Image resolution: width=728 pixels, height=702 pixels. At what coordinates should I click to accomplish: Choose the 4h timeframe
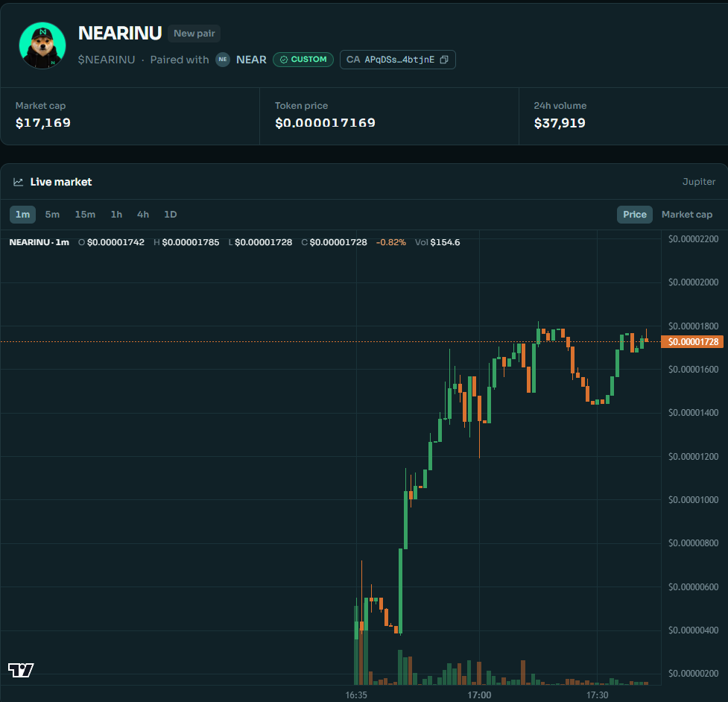click(x=143, y=215)
